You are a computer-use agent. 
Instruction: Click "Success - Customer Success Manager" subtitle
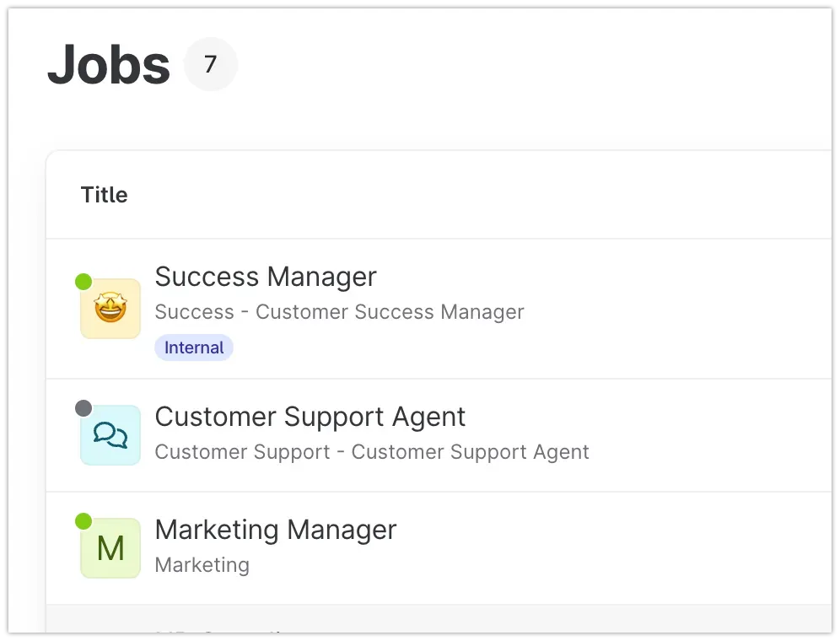pos(339,312)
